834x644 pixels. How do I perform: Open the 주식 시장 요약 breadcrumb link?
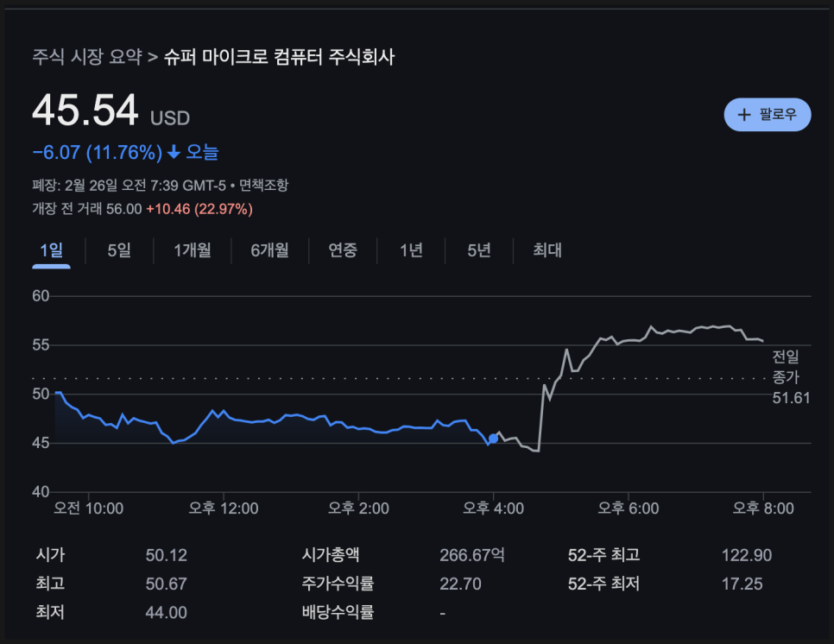point(87,56)
